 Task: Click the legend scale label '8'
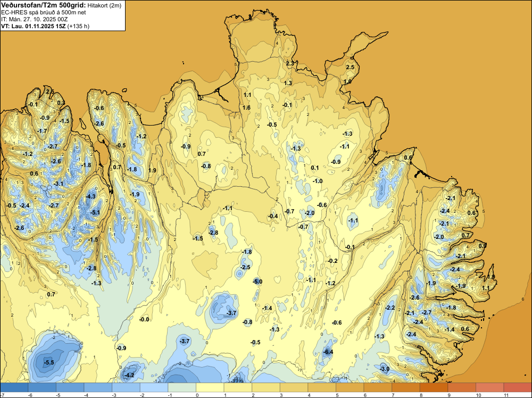pyautogui.click(x=420, y=395)
